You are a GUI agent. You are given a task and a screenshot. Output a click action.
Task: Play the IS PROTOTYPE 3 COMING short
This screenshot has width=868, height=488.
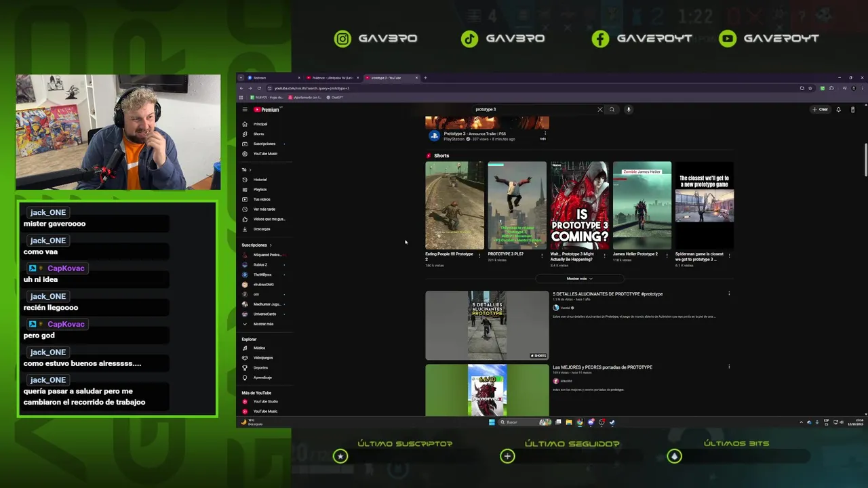pyautogui.click(x=579, y=205)
